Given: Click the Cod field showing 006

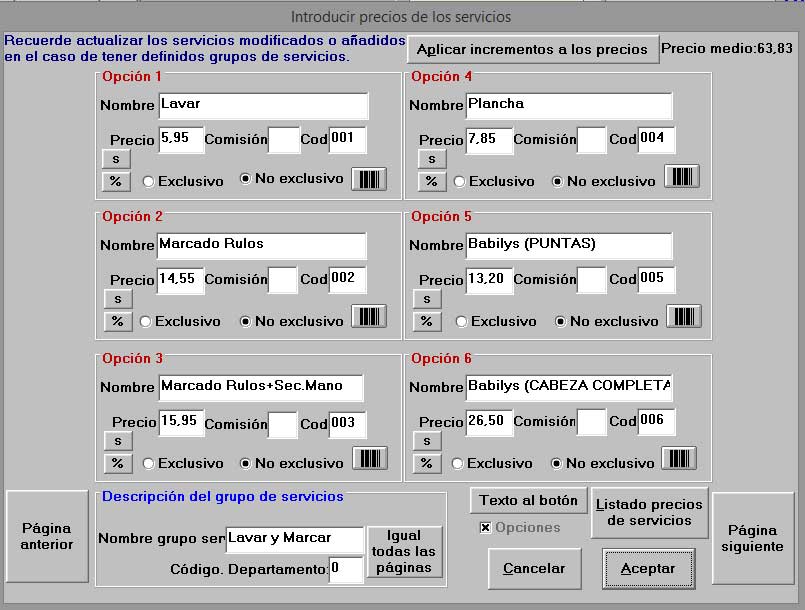Looking at the screenshot, I should [x=657, y=422].
